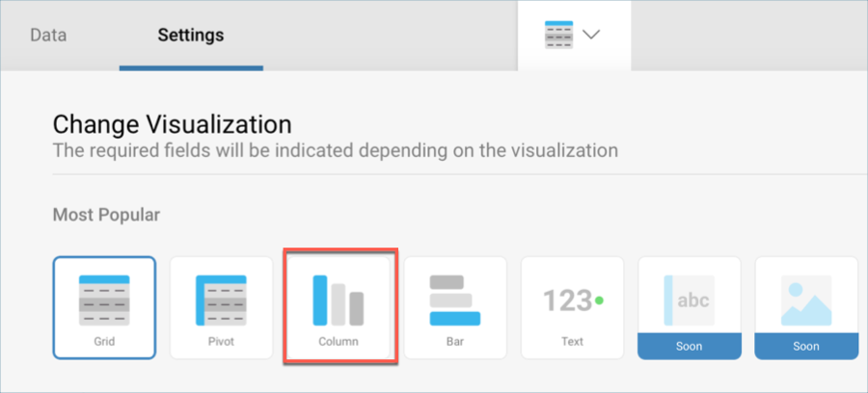Choose the 123 Text gauge icon
Screen dimensions: 868x393
pos(572,301)
